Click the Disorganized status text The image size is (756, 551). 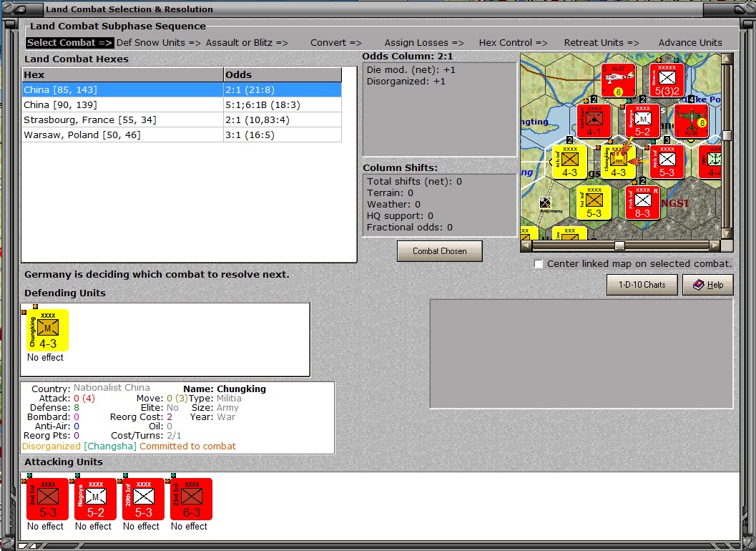51,447
